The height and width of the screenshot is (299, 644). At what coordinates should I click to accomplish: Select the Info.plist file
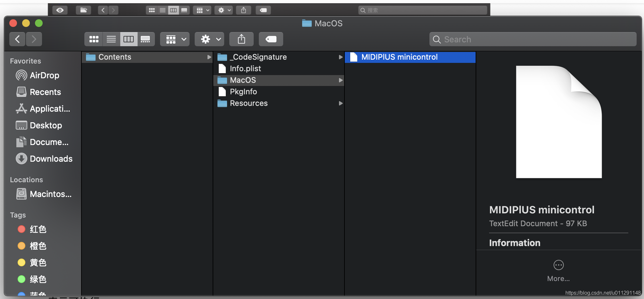(x=279, y=69)
